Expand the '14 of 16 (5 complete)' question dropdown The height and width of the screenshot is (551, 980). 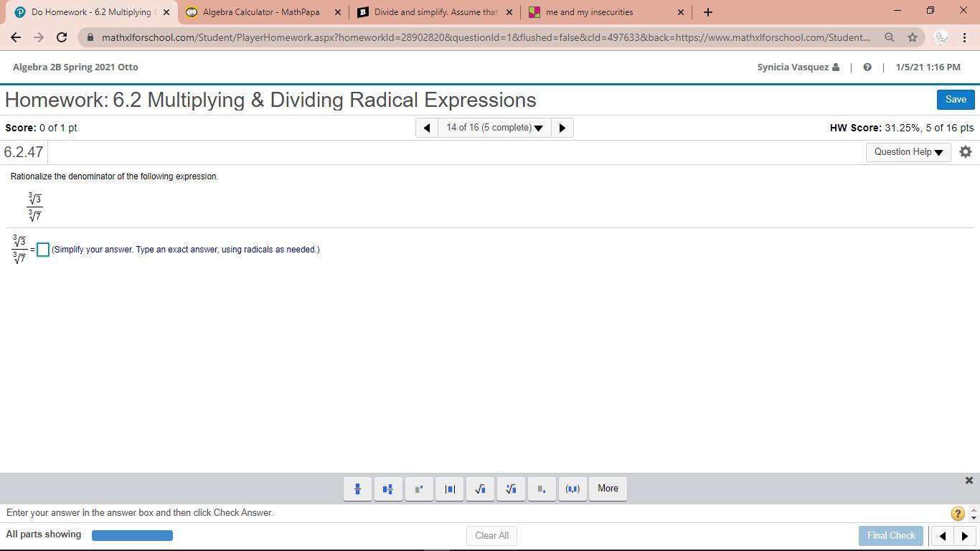(x=494, y=128)
